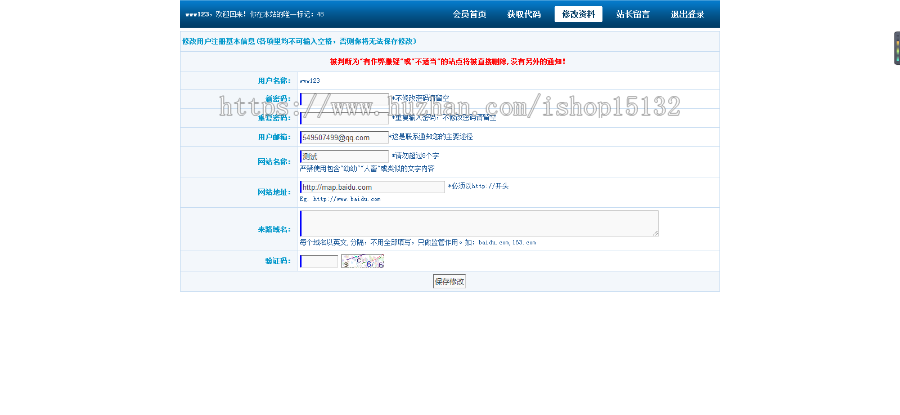Click the 来路域名 label
This screenshot has width=900, height=415.
(274, 229)
